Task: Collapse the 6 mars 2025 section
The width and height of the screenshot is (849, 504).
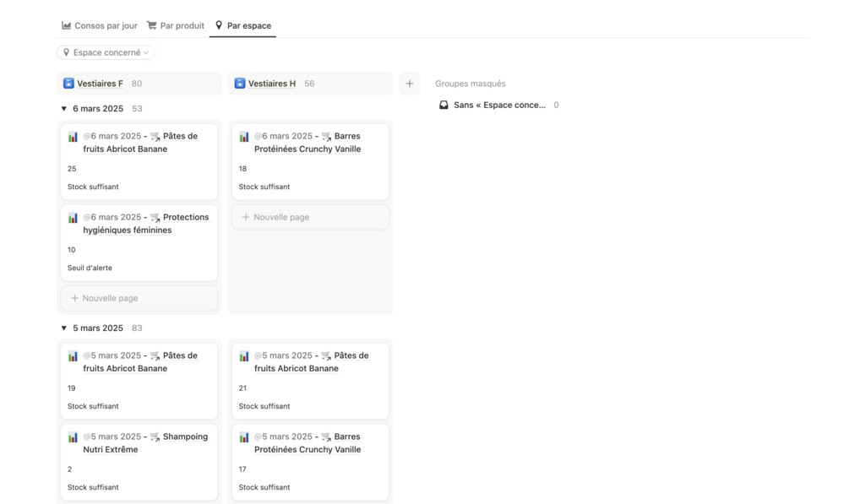Action: (64, 109)
